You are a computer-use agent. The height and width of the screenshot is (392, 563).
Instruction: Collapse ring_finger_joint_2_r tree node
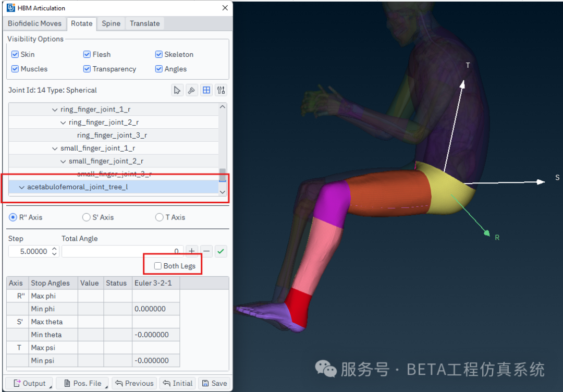coord(63,123)
